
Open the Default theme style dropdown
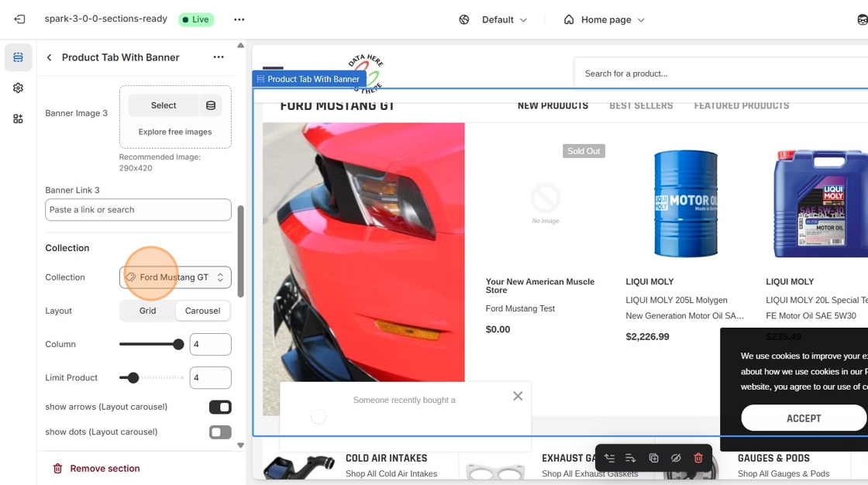point(504,20)
